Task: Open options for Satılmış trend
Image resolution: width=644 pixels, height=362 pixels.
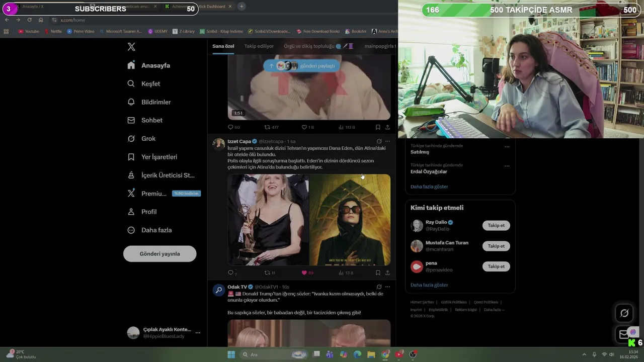Action: pyautogui.click(x=507, y=147)
